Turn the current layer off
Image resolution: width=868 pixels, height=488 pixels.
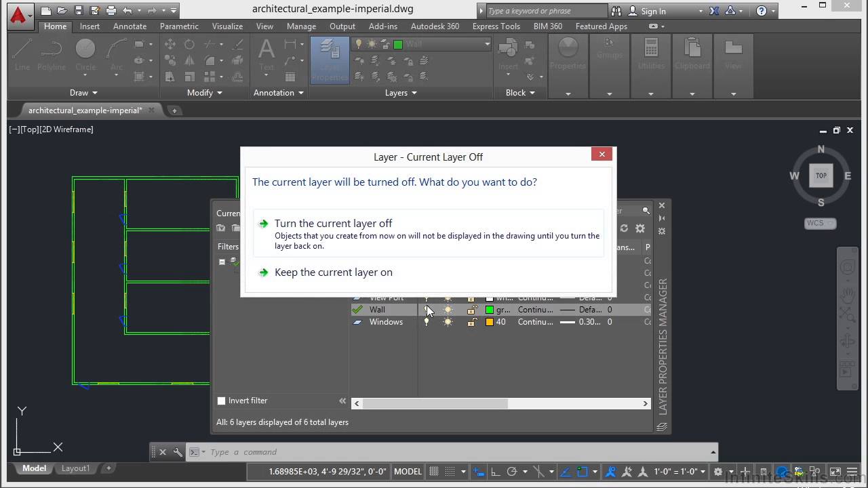pyautogui.click(x=429, y=234)
